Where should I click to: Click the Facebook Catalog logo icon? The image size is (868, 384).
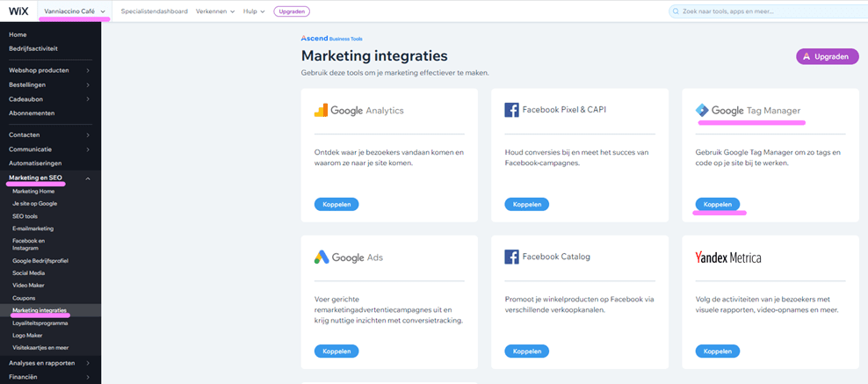pos(511,257)
